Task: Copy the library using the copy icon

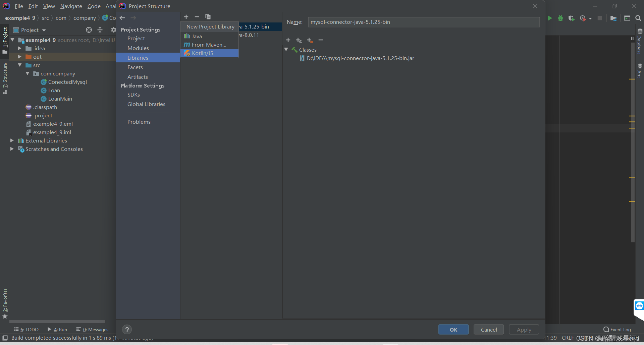Action: point(208,16)
